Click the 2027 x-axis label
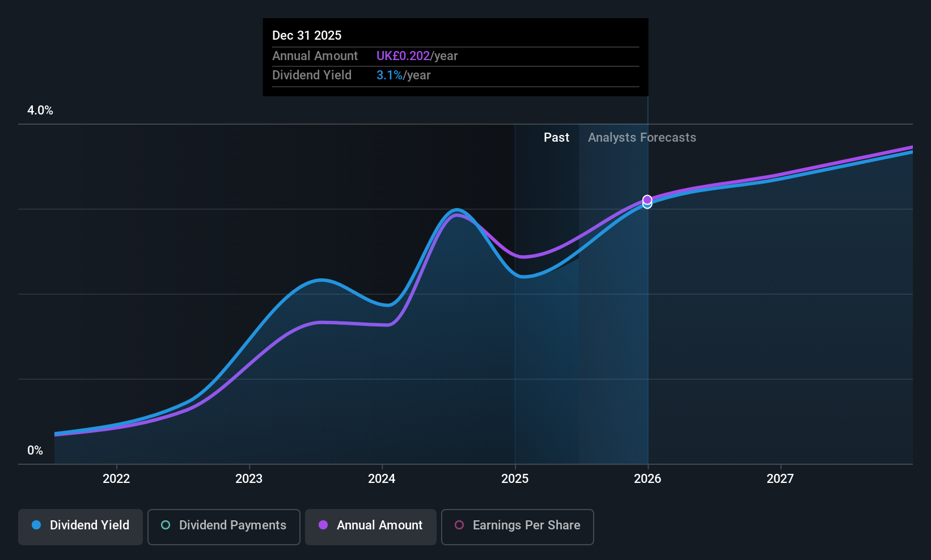931x560 pixels. [780, 478]
